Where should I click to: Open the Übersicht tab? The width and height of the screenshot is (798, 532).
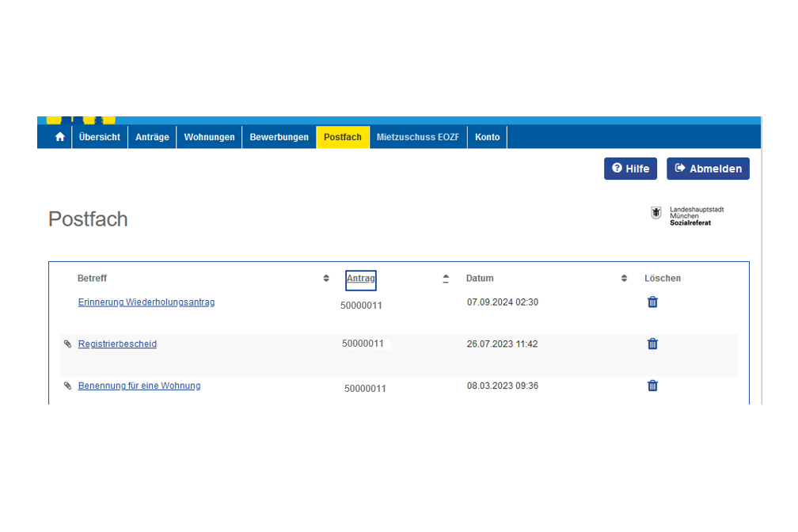tap(100, 137)
